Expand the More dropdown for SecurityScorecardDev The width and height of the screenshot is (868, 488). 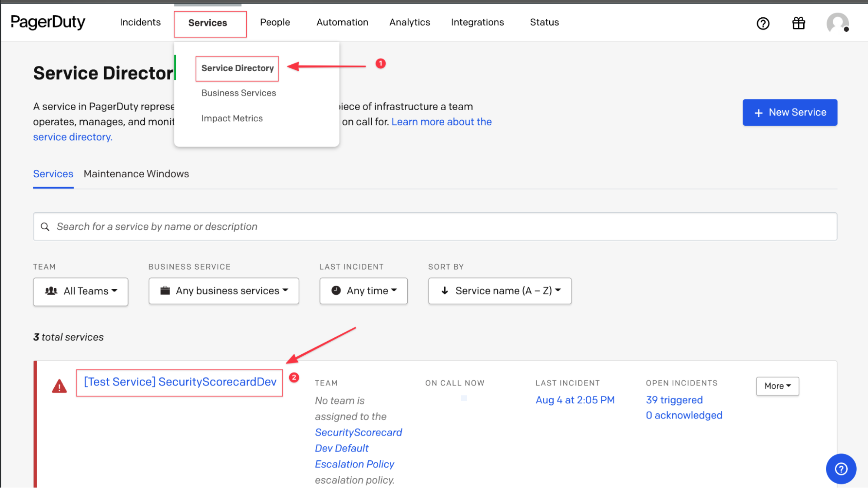point(777,386)
